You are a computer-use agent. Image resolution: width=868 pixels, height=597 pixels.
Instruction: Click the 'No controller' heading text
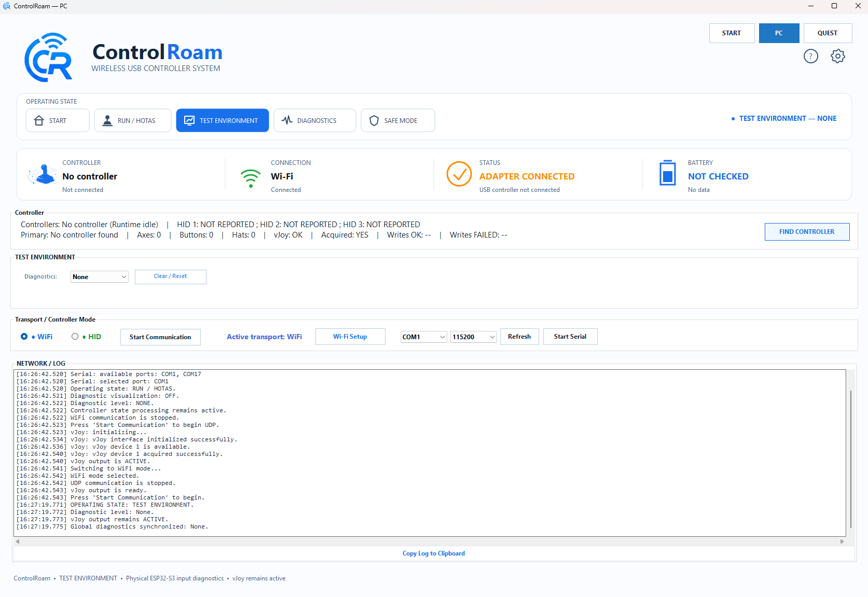point(90,176)
